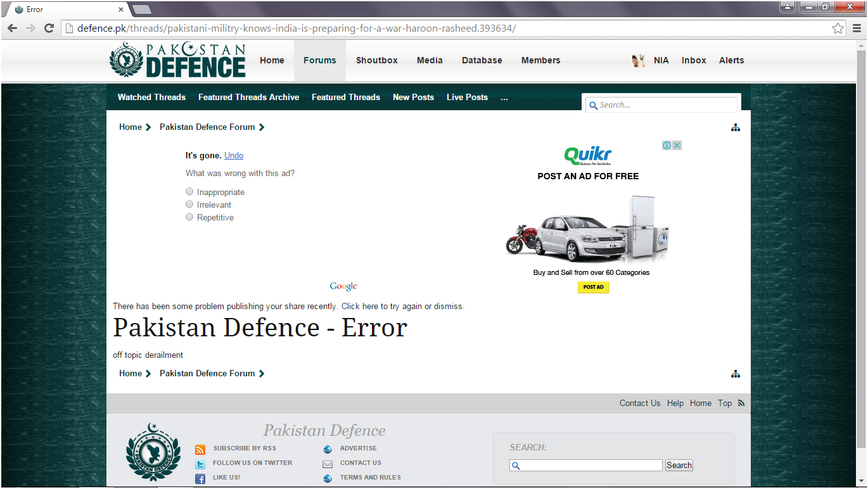The image size is (868, 489).
Task: Open the Media nav tab
Action: tap(430, 60)
